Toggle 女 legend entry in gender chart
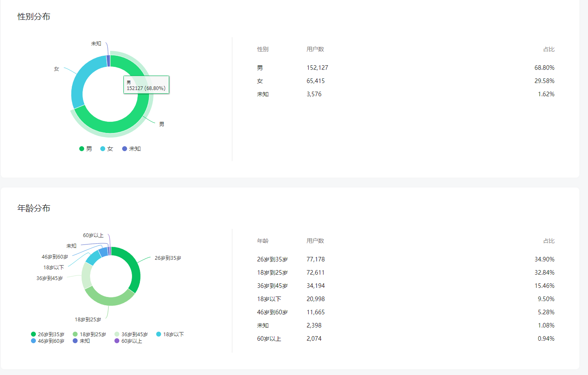Image resolution: width=588 pixels, height=375 pixels. point(106,149)
